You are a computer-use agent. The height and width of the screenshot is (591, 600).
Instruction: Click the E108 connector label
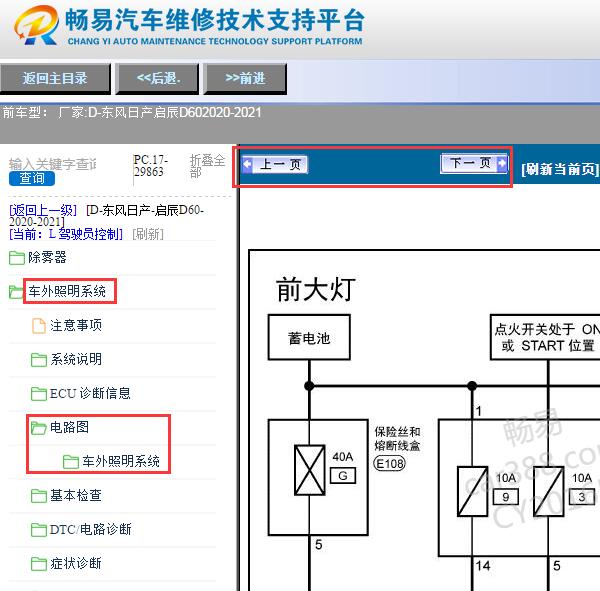389,464
